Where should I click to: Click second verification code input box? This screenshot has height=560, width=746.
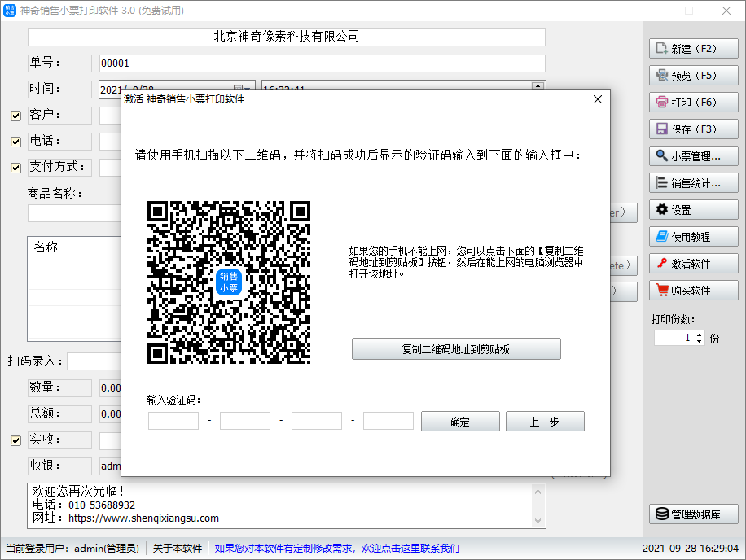245,421
